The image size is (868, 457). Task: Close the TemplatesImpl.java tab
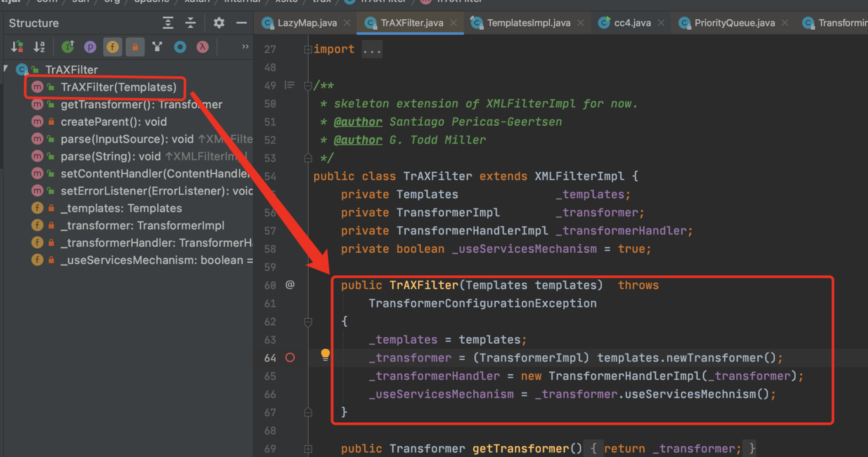coord(580,23)
